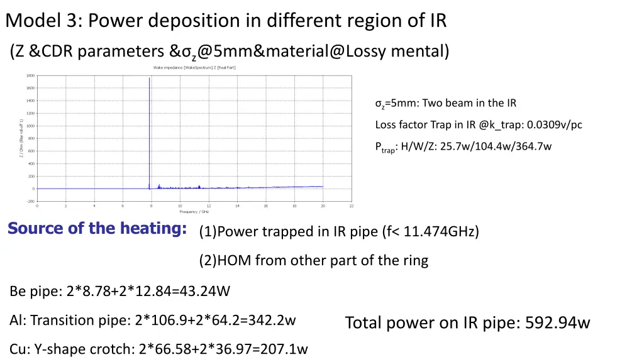
Task: Select the 22 GHz tick at chart right edge
Action: point(351,205)
